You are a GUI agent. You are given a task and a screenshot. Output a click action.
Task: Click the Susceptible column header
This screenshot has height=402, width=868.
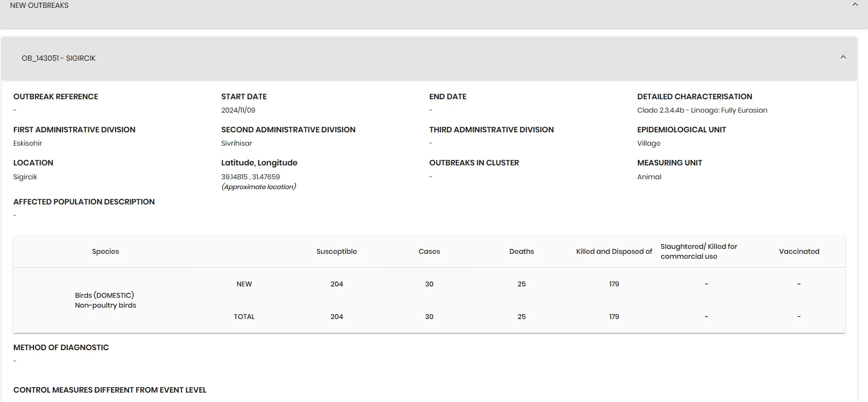(337, 251)
